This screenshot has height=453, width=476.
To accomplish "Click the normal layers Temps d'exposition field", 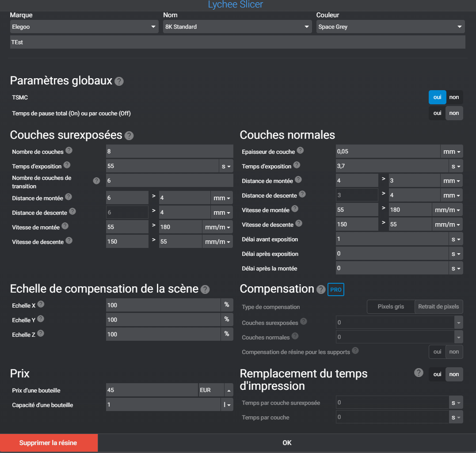I will [x=392, y=166].
